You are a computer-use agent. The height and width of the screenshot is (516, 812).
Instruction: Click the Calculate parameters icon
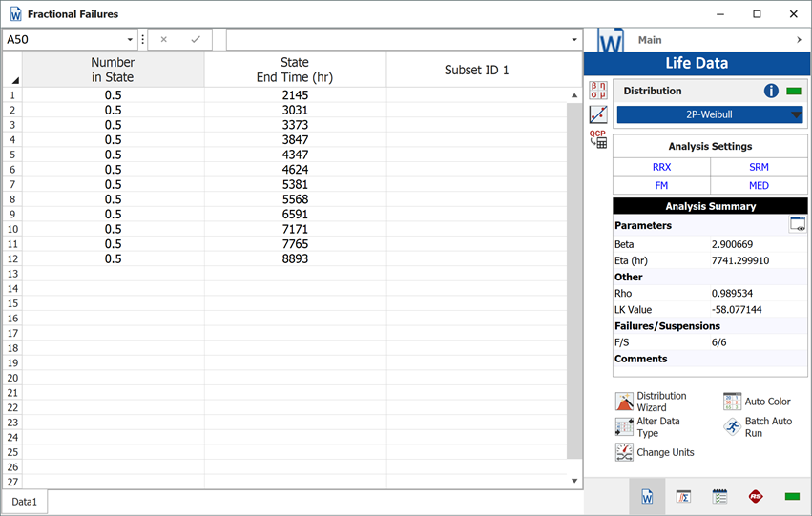click(598, 91)
